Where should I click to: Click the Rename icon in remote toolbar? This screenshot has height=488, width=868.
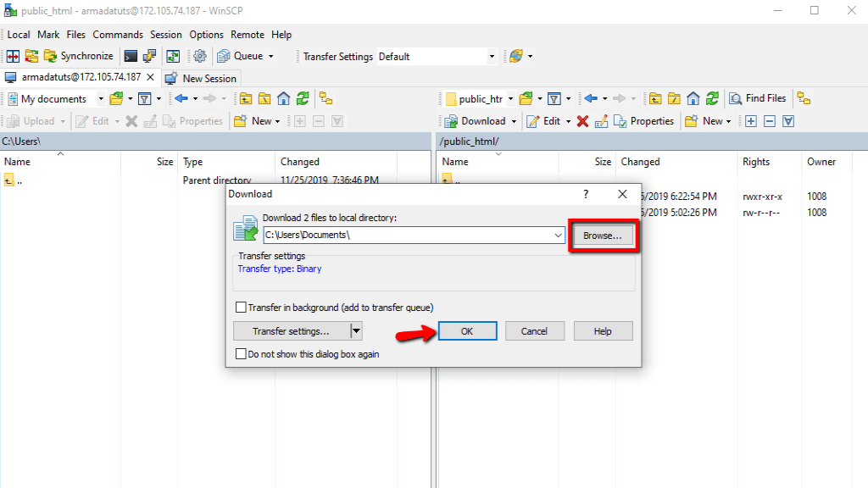[601, 121]
